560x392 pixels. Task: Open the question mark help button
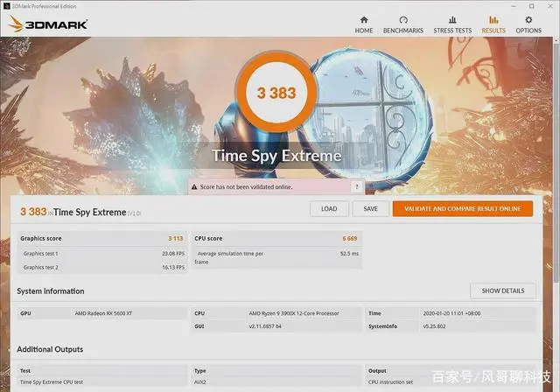[356, 186]
